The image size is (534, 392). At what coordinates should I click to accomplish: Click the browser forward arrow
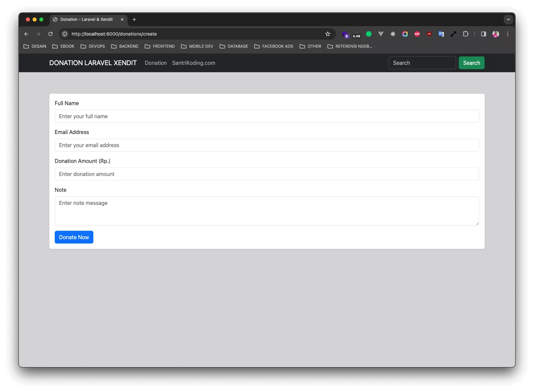pyautogui.click(x=38, y=34)
